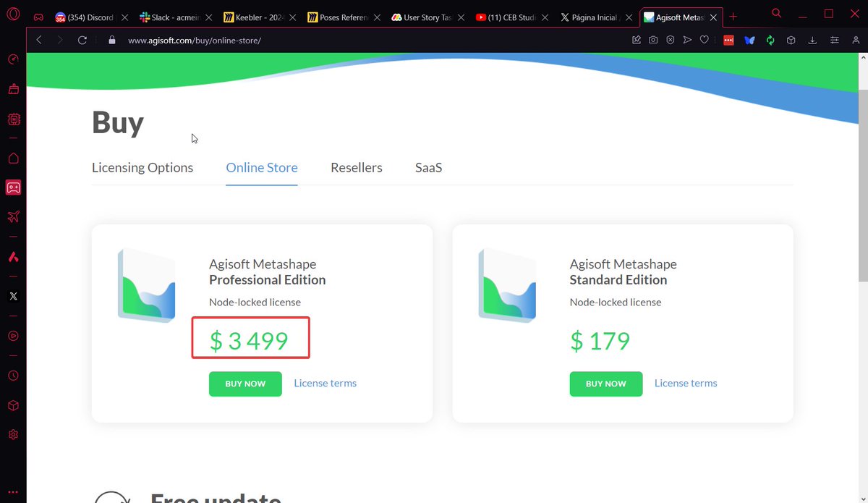Screen dimensions: 868x503
Task: Open GX Cleaner icon in sidebar
Action: 13,89
